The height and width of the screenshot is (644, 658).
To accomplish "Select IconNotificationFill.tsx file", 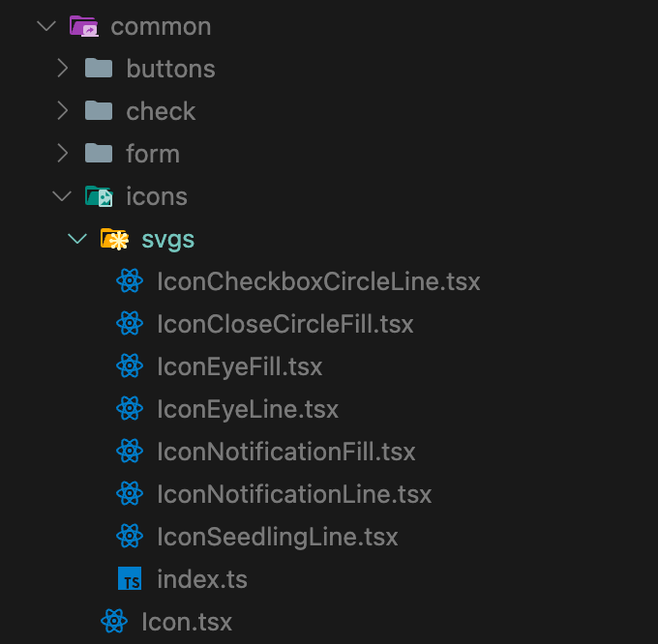I will pos(285,452).
